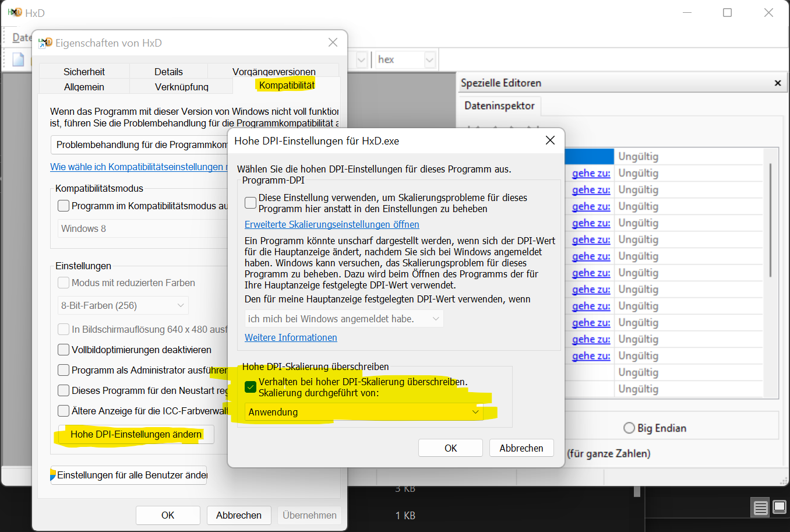790x532 pixels.
Task: Click the HxD app icon in title bar
Action: pyautogui.click(x=15, y=12)
